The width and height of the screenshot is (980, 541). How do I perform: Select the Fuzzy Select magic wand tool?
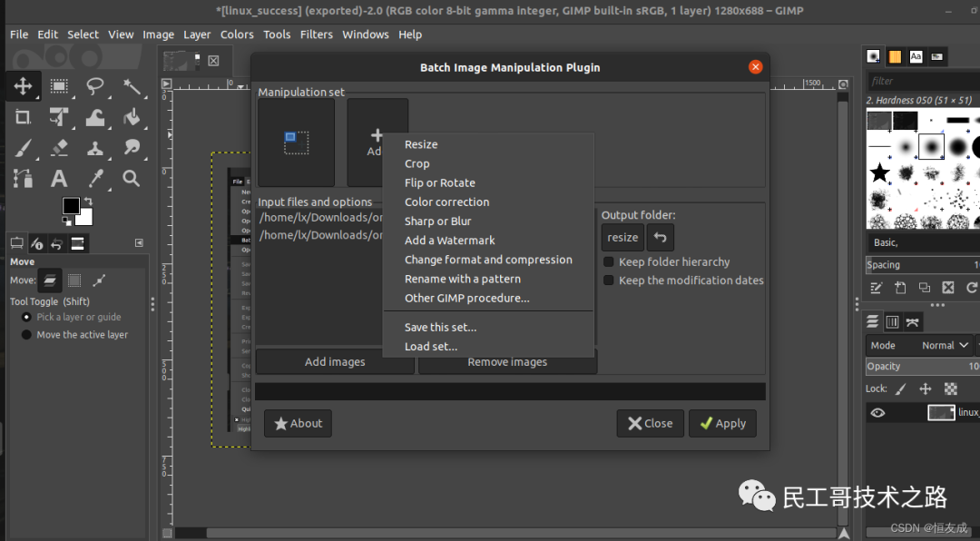tap(132, 85)
